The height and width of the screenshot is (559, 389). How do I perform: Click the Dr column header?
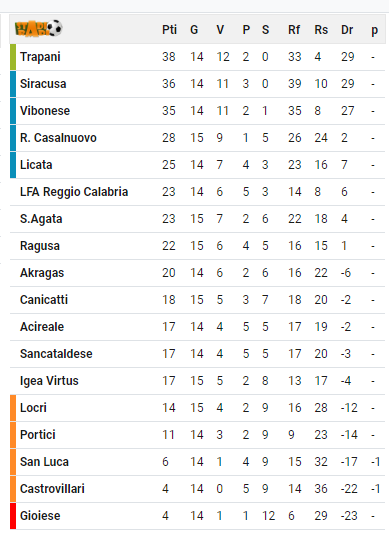click(x=347, y=30)
